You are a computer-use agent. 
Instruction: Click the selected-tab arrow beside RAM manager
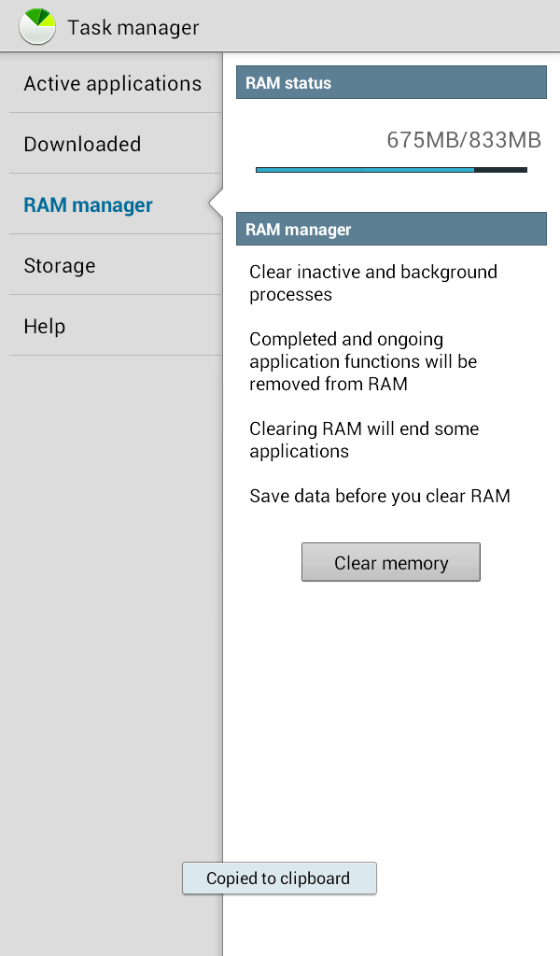216,203
